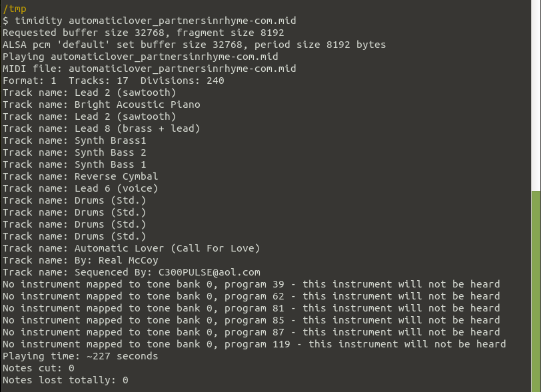Click the scrollbar track above the thumb

536,95
